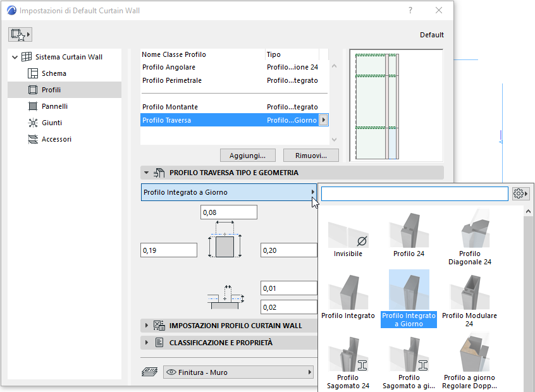Click the 0,20 dimension field
535x392 pixels.
click(288, 250)
